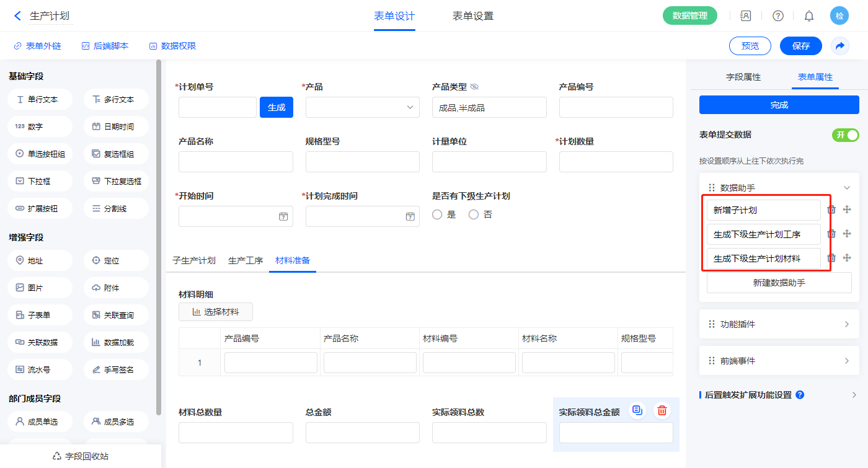
Task: Switch to the 表单设置 tab
Action: (x=472, y=16)
